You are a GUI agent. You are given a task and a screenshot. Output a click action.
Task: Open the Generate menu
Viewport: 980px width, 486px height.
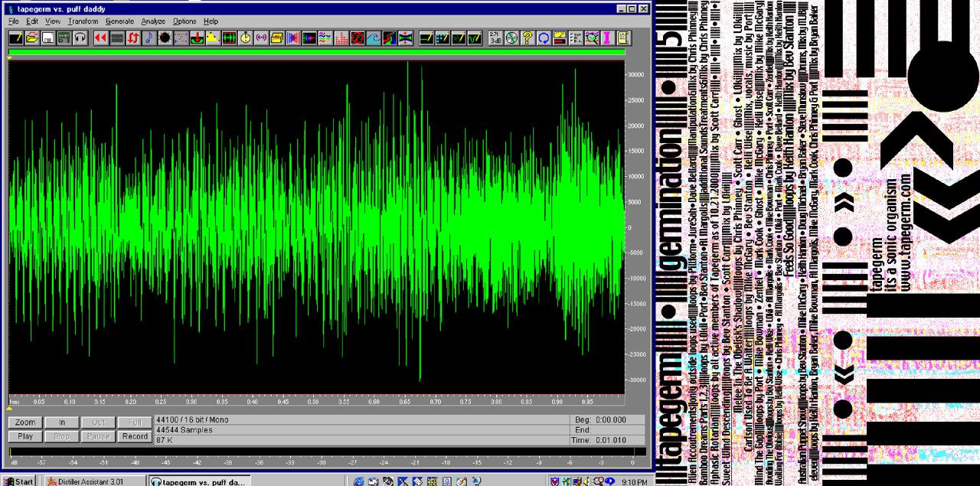coord(119,21)
